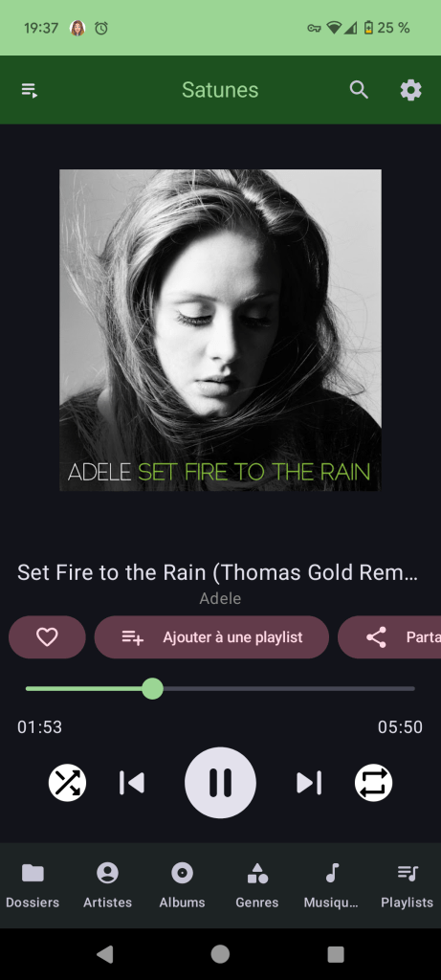
Task: Tap the Adele album cover art
Action: pyautogui.click(x=220, y=330)
